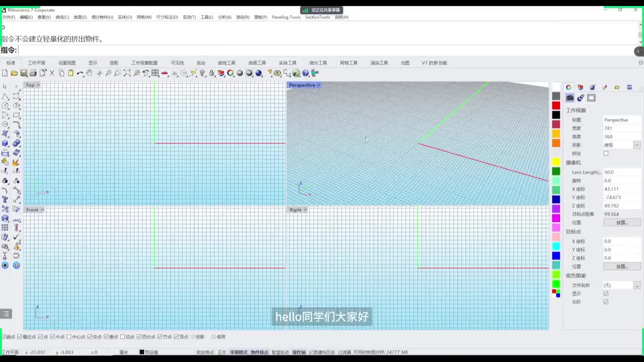This screenshot has width=644, height=362.
Task: Click the globe icon in the toolbar
Action: pos(296,73)
